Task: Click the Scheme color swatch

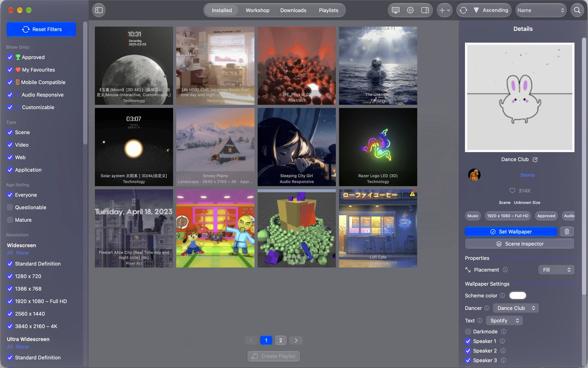Action: pos(517,295)
